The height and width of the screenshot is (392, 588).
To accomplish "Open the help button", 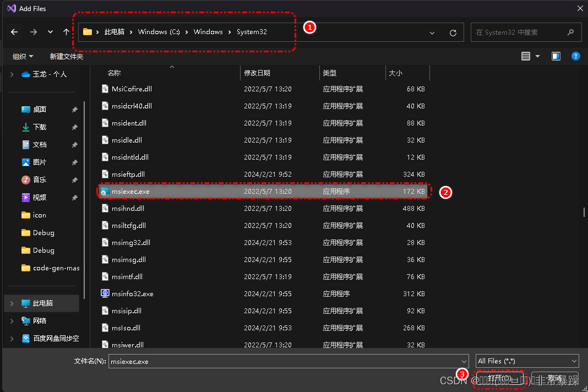I will coord(576,56).
